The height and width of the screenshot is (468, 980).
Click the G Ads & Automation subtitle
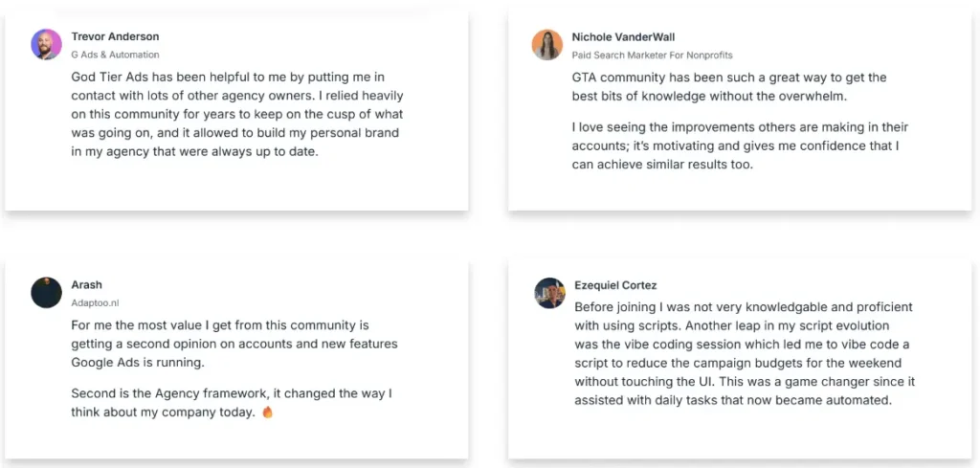115,55
